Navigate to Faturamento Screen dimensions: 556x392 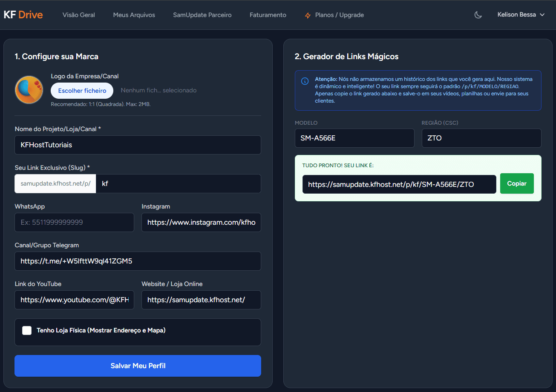point(268,15)
